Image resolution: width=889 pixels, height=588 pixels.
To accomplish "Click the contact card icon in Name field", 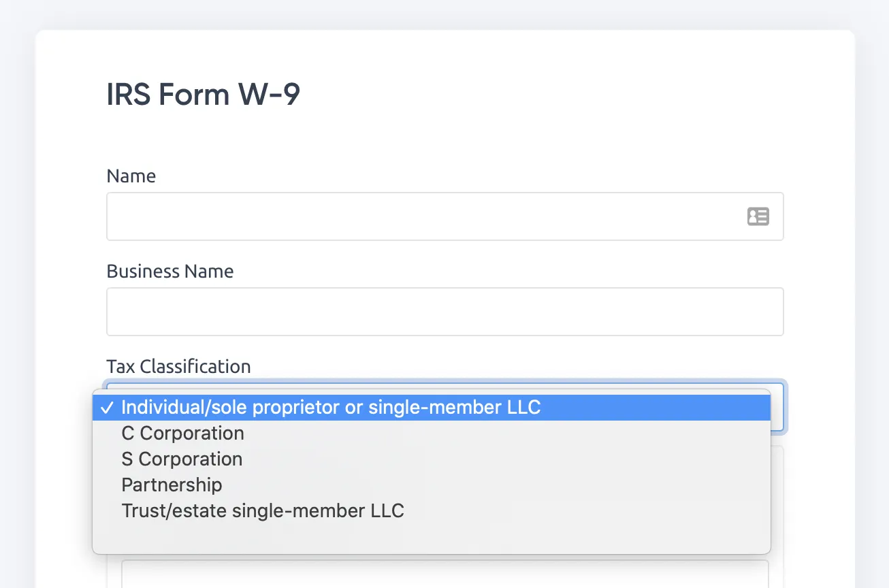I will pyautogui.click(x=758, y=216).
